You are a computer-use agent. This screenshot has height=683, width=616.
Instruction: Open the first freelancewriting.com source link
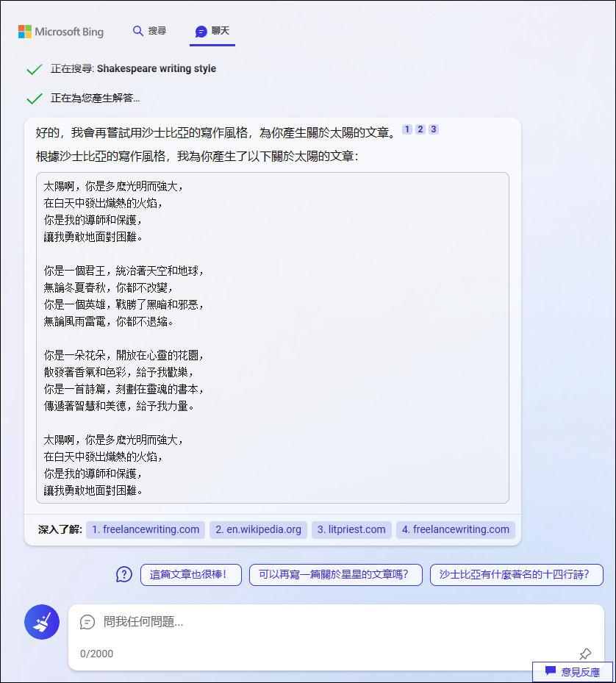pyautogui.click(x=146, y=529)
